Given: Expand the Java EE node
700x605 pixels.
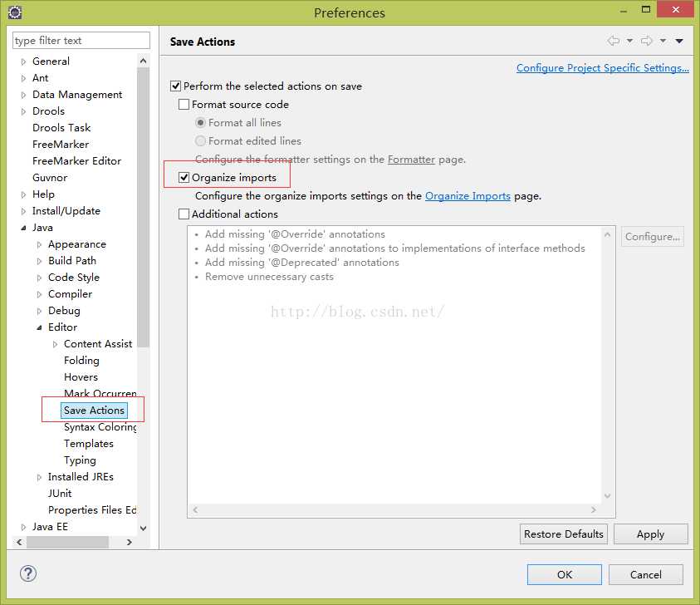Looking at the screenshot, I should coord(23,527).
